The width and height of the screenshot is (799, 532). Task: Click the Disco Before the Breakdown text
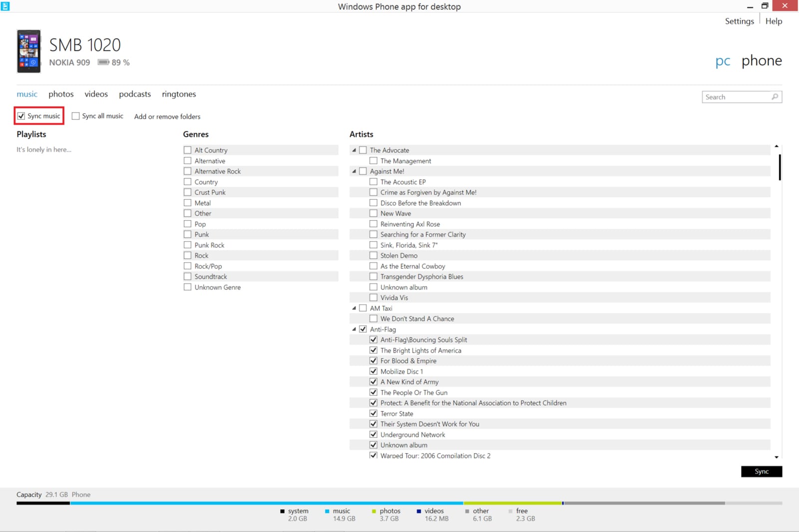[x=420, y=203]
